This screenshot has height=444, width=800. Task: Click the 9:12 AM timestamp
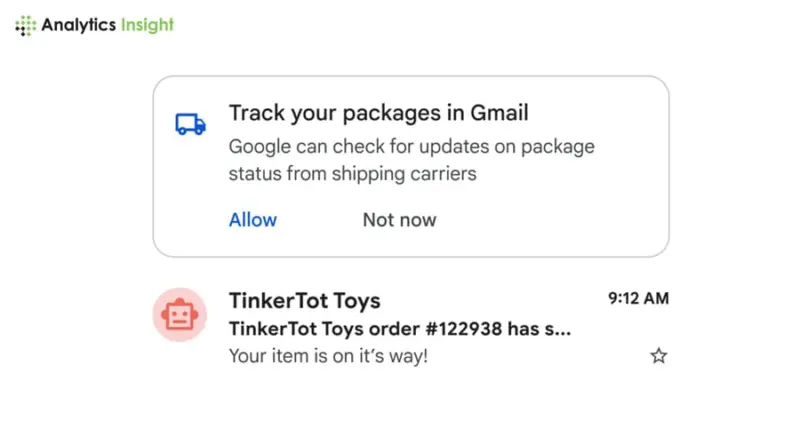pos(638,298)
